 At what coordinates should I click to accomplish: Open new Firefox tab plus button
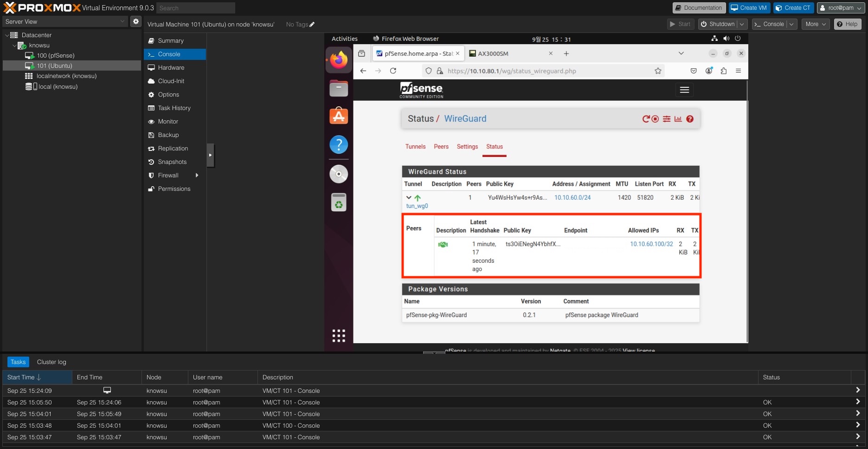click(566, 54)
